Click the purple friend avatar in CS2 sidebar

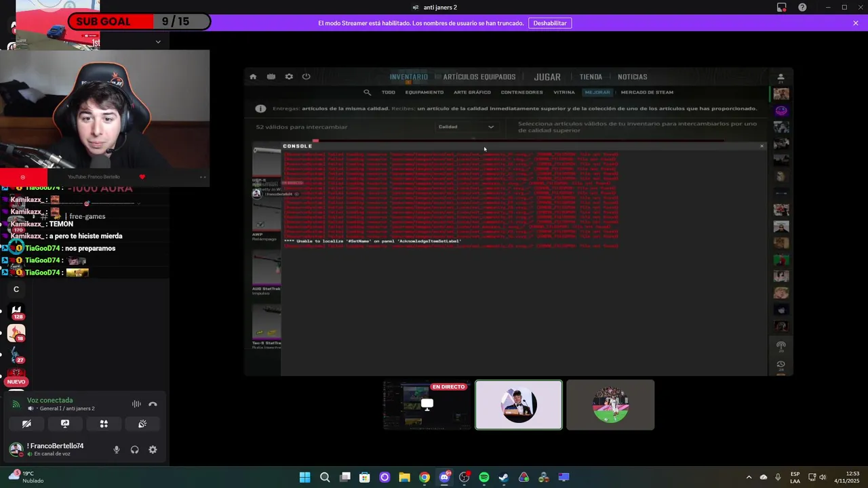pyautogui.click(x=781, y=110)
